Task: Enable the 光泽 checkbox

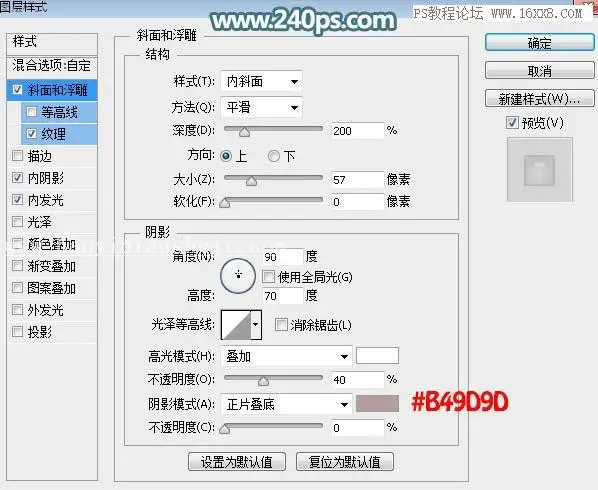Action: tap(17, 222)
